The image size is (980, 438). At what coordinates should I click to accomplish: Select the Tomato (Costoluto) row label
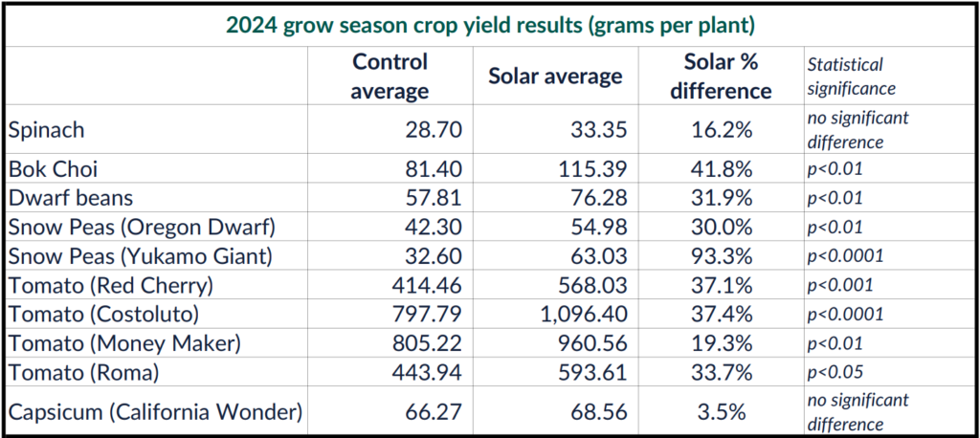[104, 313]
